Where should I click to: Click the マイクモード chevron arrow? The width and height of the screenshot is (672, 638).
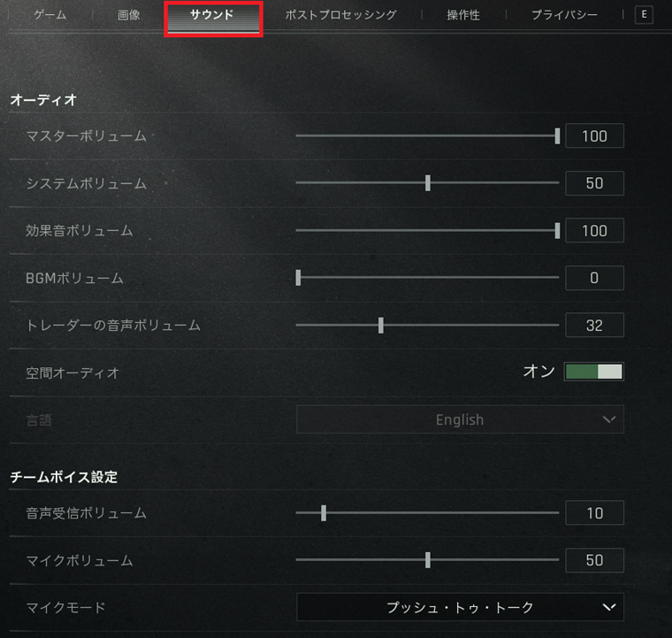[x=609, y=607]
